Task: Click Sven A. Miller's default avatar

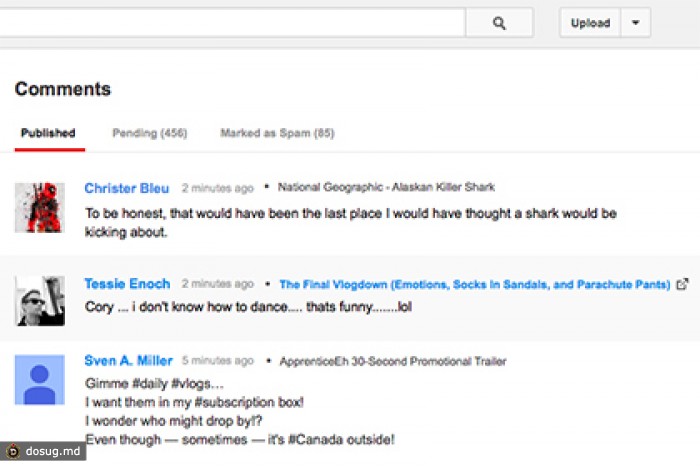Action: click(x=40, y=381)
